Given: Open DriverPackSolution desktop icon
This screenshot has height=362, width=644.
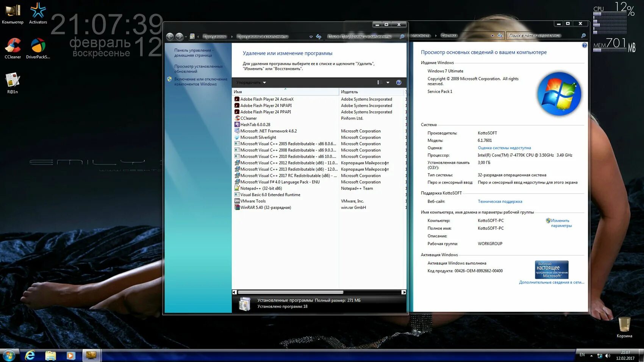Looking at the screenshot, I should [38, 48].
